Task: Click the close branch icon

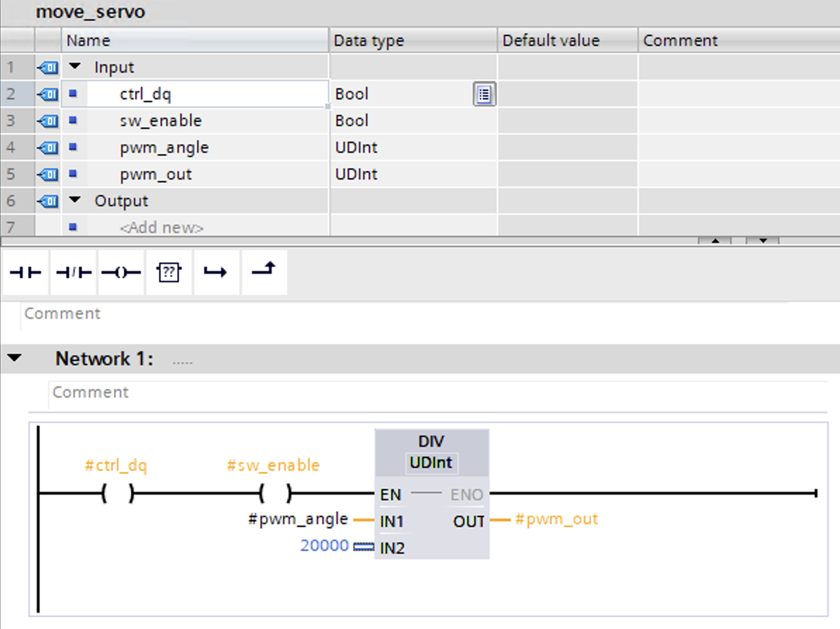Action: 265,270
